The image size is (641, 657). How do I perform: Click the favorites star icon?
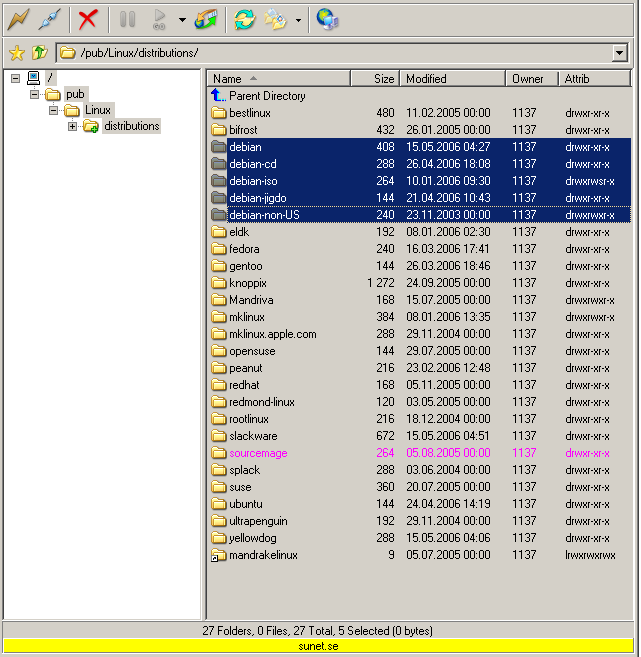click(16, 53)
